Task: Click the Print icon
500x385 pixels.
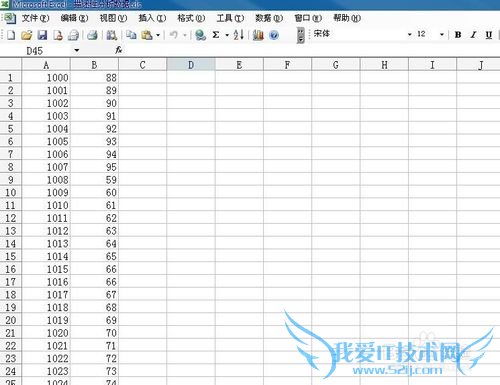Action: point(92,35)
